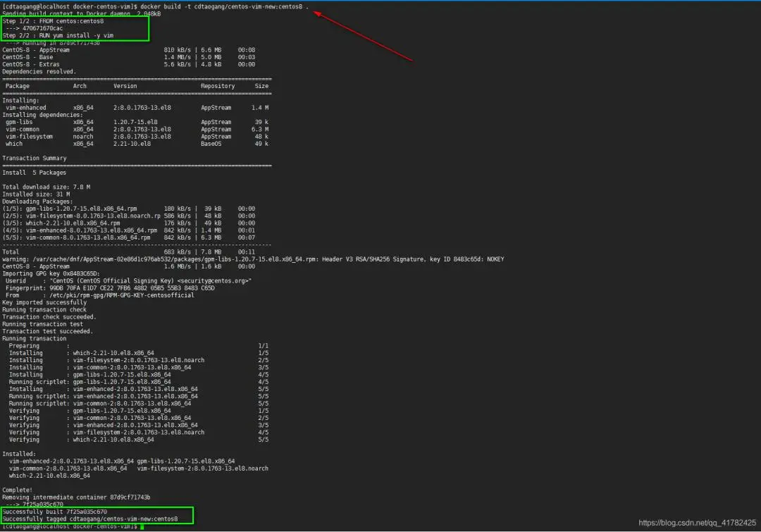This screenshot has height=532, width=761.
Task: Click 'Transaction test succeeded.' line
Action: click(x=48, y=331)
